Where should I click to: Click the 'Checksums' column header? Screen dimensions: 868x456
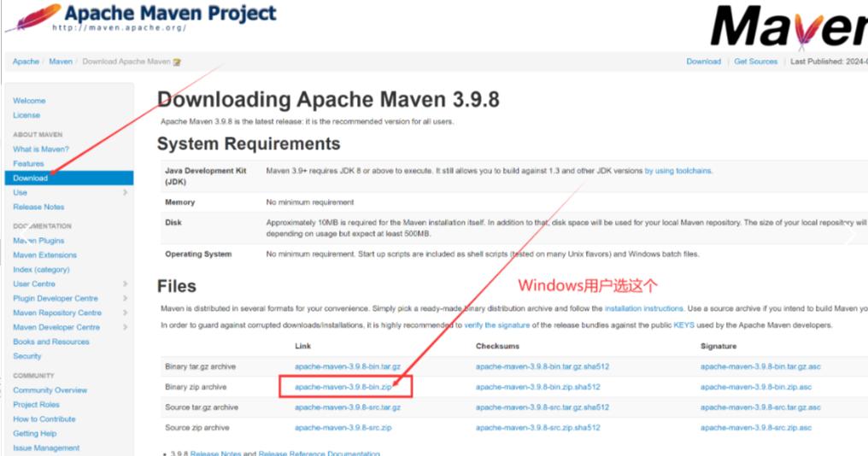tap(498, 346)
